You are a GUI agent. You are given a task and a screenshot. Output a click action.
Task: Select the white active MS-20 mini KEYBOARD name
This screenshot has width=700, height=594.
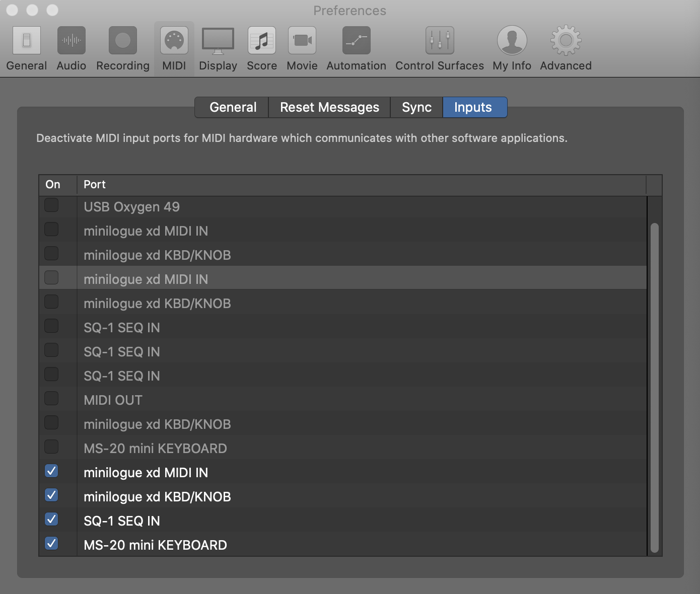coord(155,545)
